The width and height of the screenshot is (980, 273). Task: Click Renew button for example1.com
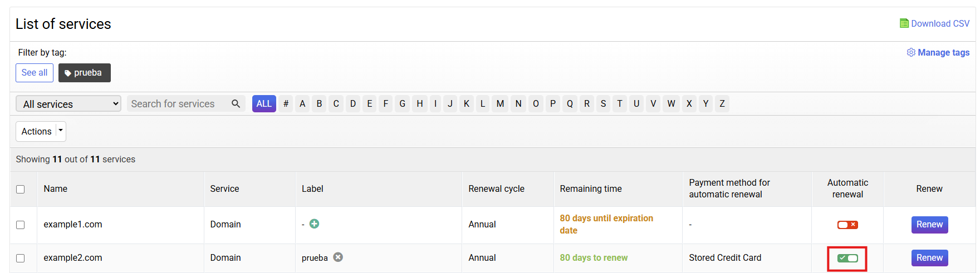coord(929,225)
